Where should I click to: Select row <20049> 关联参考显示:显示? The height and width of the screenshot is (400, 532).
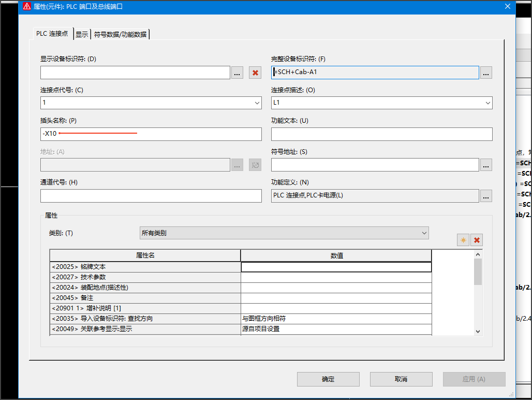[145, 329]
